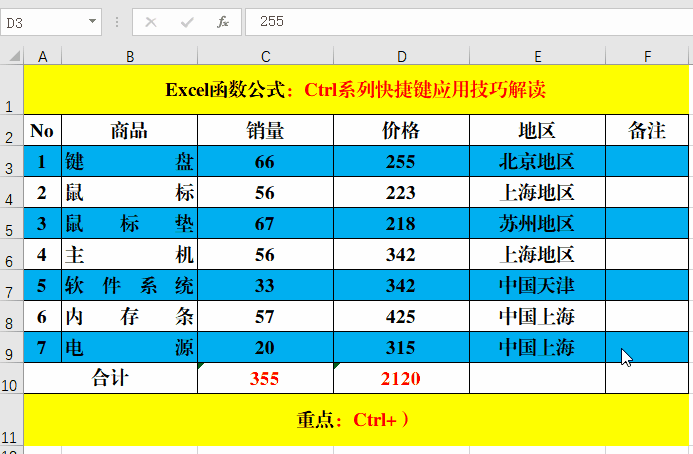Click the select-all triangle at grid corner
The image size is (693, 454).
tap(15, 56)
